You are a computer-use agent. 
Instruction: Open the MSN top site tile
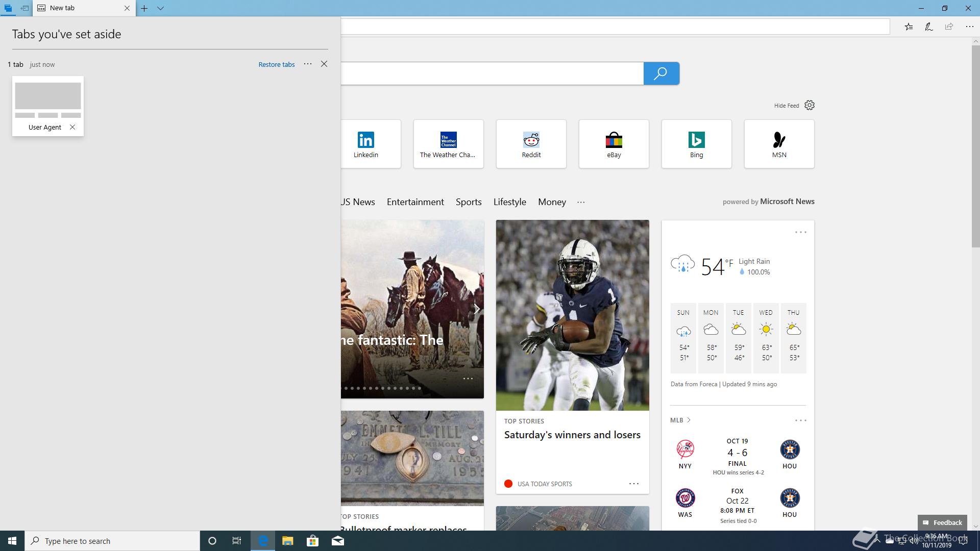pos(779,144)
